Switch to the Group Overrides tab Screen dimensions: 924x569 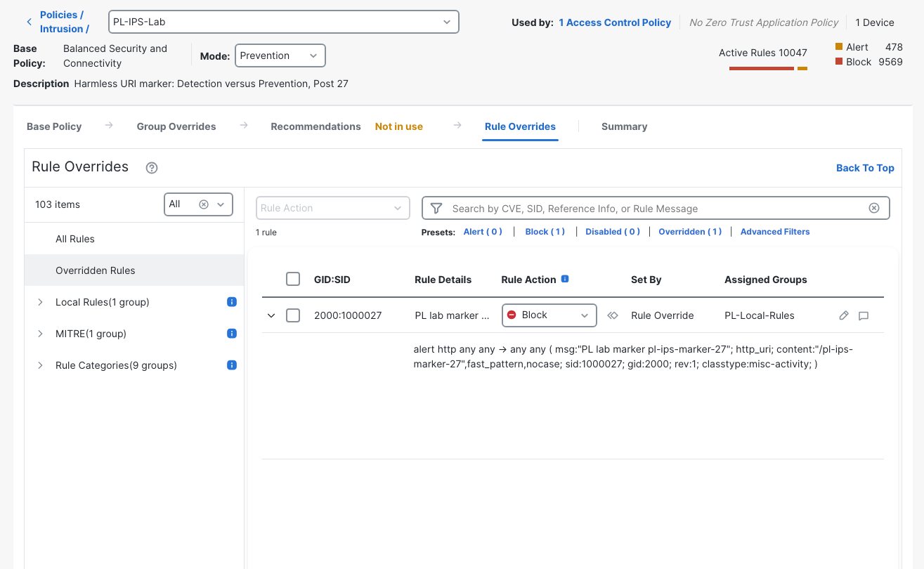[x=176, y=126]
